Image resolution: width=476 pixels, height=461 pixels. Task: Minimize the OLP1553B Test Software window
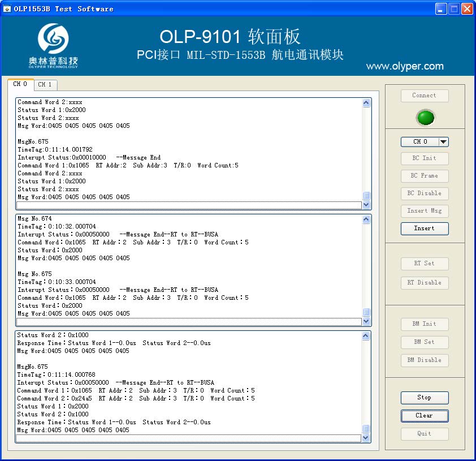tap(440, 9)
